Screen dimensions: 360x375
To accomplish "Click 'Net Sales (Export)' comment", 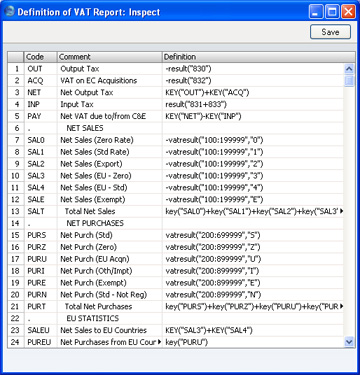I will [x=110, y=164].
